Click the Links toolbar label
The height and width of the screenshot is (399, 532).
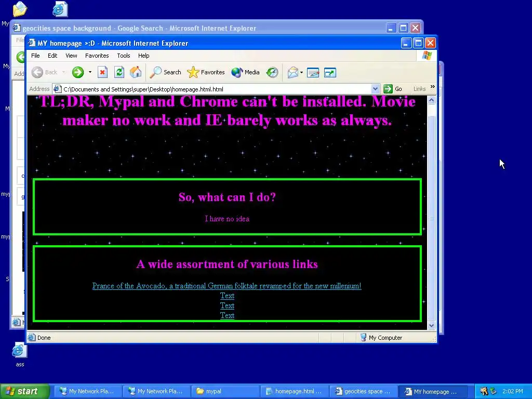tap(419, 89)
